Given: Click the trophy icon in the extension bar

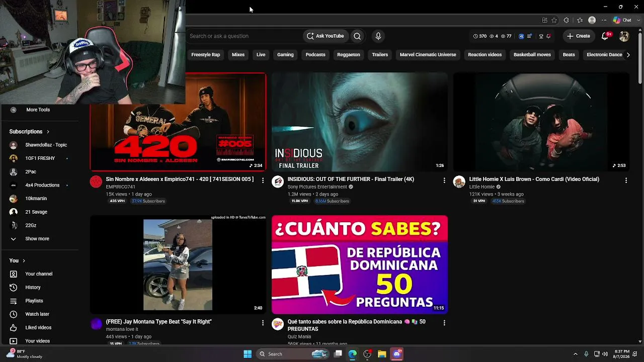Looking at the screenshot, I should 541,36.
